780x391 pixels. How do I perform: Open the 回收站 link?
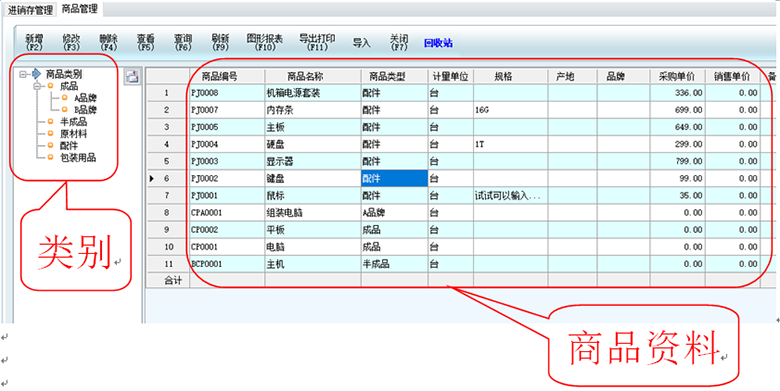438,43
